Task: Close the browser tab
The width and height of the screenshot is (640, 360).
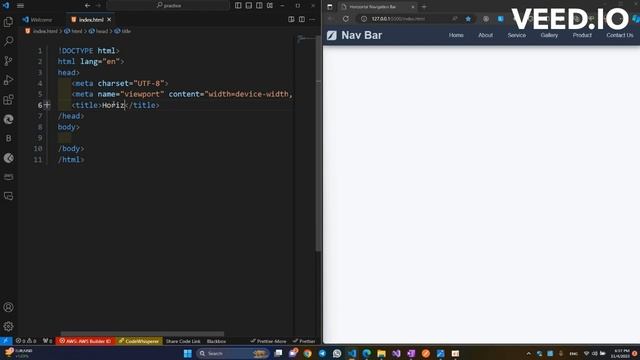Action: [413, 7]
